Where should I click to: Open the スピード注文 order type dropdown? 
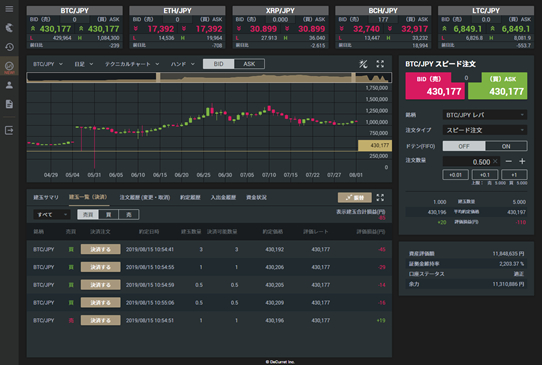(x=485, y=130)
